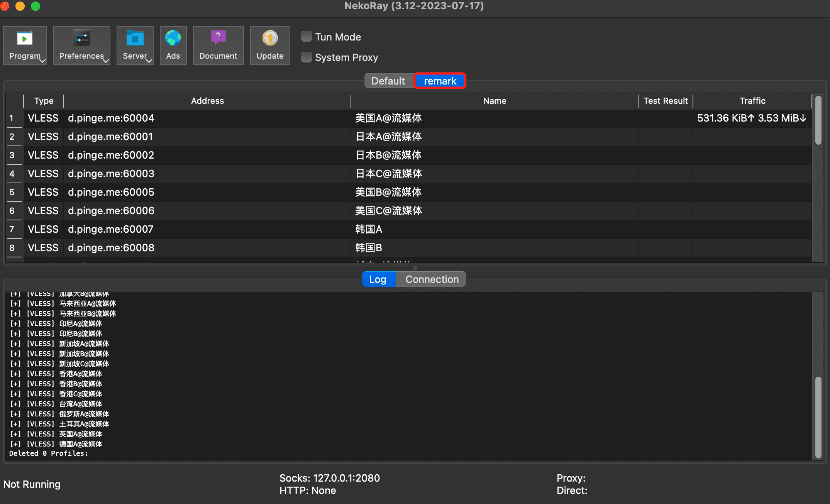Click the VLESS type cell in row 3
Viewport: 830px width, 504px height.
coord(43,155)
